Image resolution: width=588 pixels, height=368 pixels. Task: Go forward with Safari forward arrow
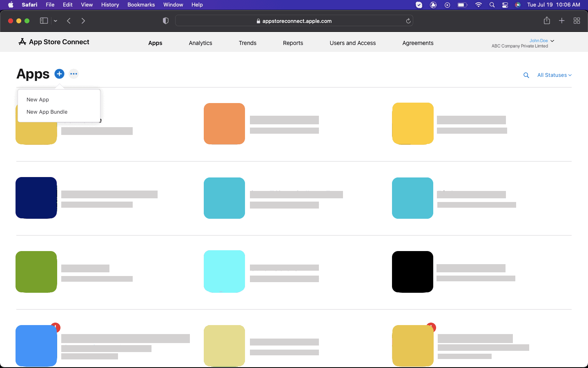coord(83,21)
